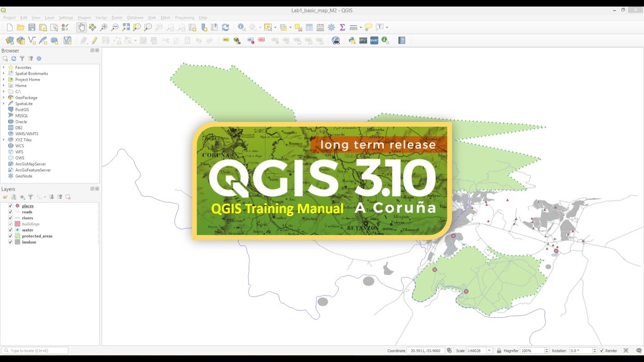Open the Python console icon
Viewport: 644px width, 362px height.
click(352, 40)
